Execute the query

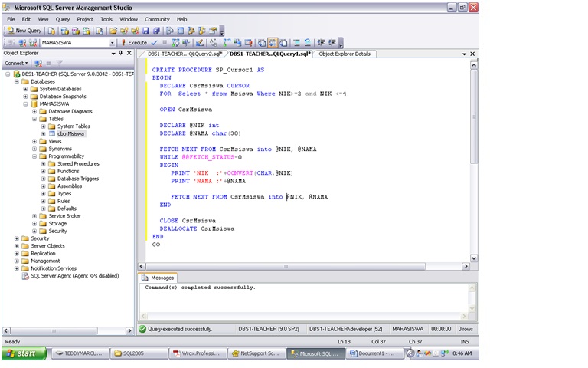[134, 42]
